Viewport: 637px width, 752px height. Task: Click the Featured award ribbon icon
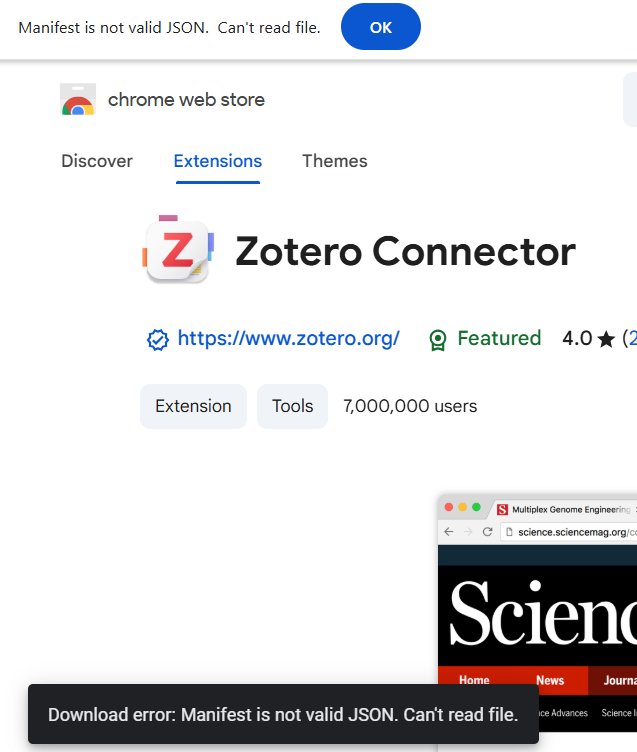point(437,340)
